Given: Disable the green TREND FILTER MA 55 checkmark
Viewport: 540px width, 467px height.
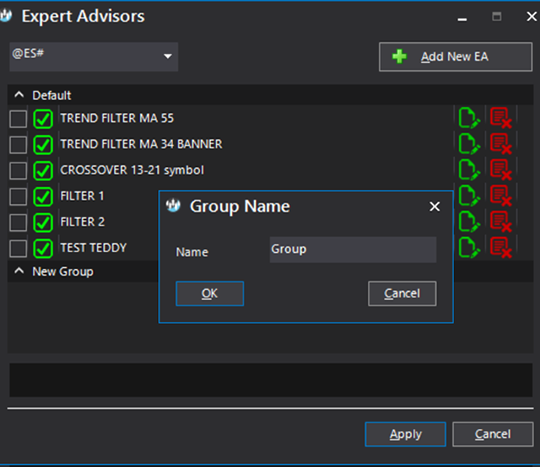Looking at the screenshot, I should click(43, 119).
